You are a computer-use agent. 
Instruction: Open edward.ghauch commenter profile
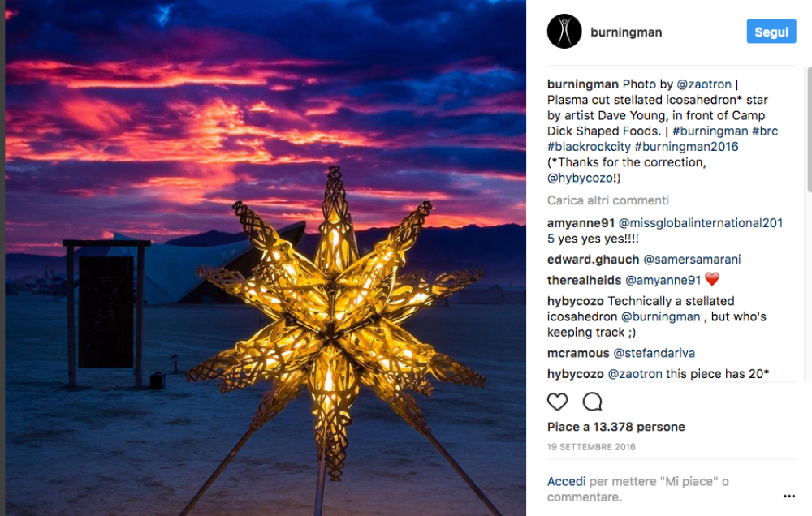593,260
